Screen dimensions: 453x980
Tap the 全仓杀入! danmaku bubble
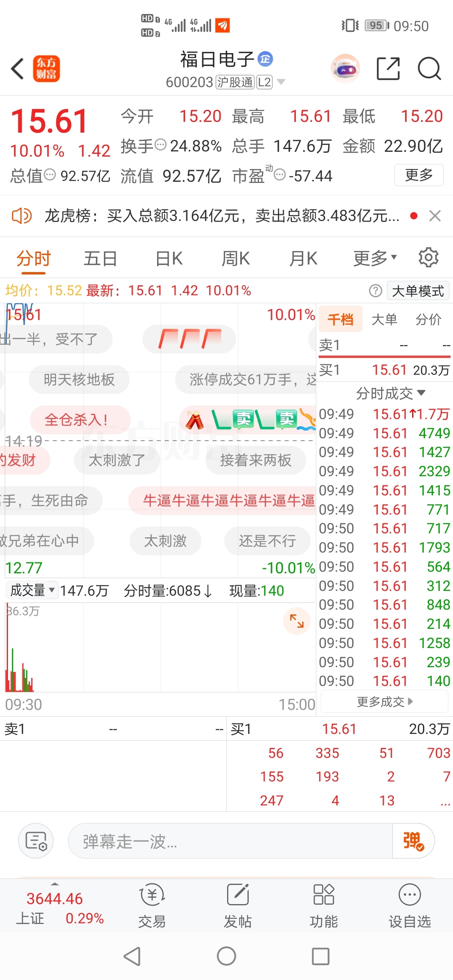tap(80, 420)
